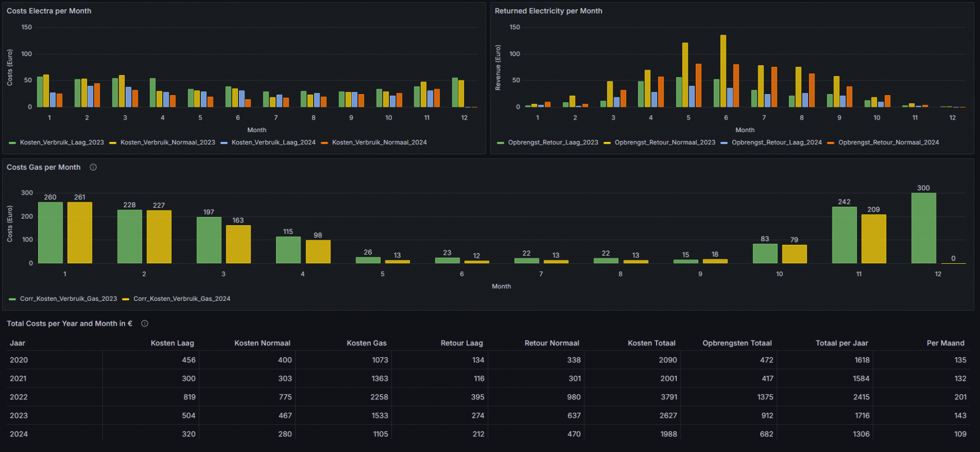980x452 pixels.
Task: Open the Returned Electricity per Month panel title
Action: coord(548,11)
